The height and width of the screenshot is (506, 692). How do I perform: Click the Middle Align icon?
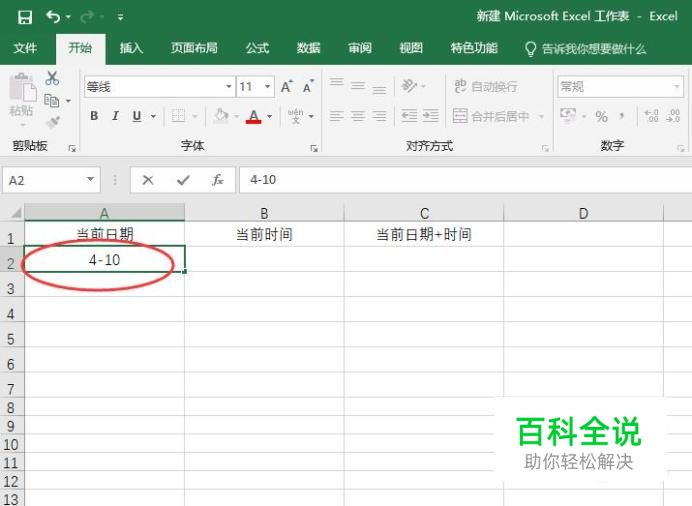tap(358, 86)
